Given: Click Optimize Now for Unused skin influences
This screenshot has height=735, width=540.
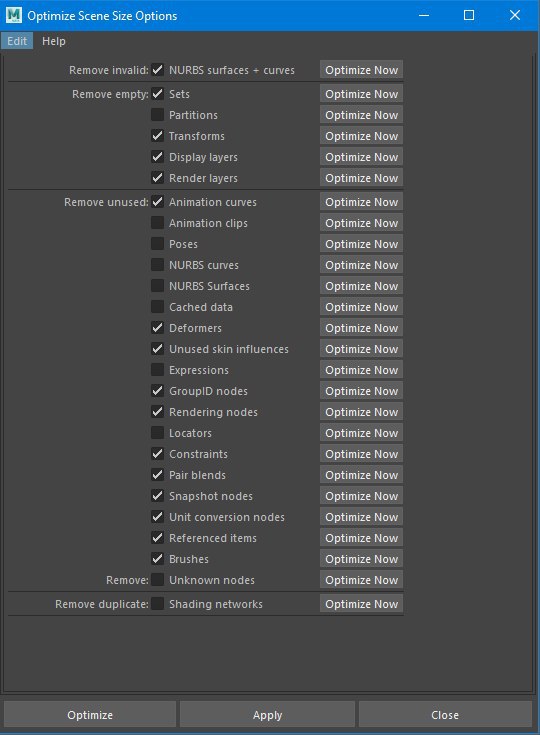Looking at the screenshot, I should point(361,349).
